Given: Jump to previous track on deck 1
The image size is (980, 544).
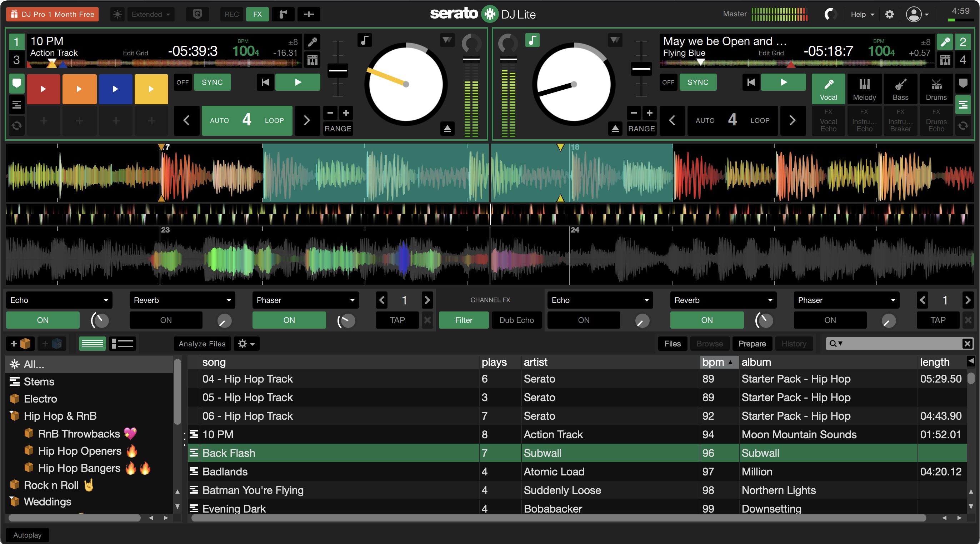Looking at the screenshot, I should 265,82.
